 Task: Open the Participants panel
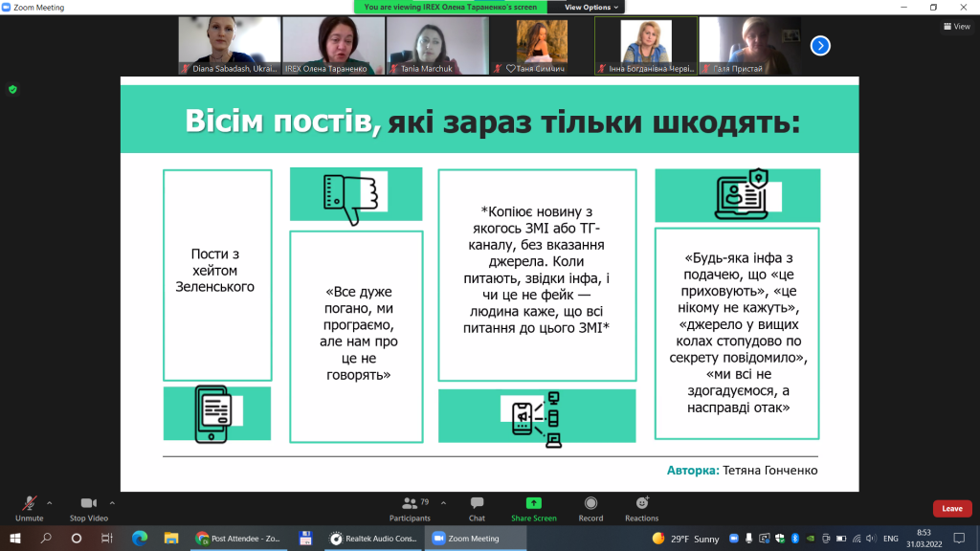click(x=410, y=509)
